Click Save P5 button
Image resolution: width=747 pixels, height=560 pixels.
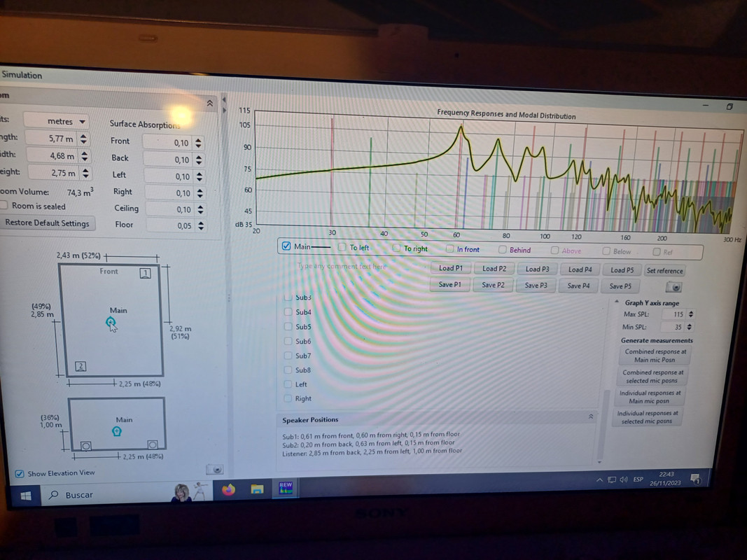point(620,286)
